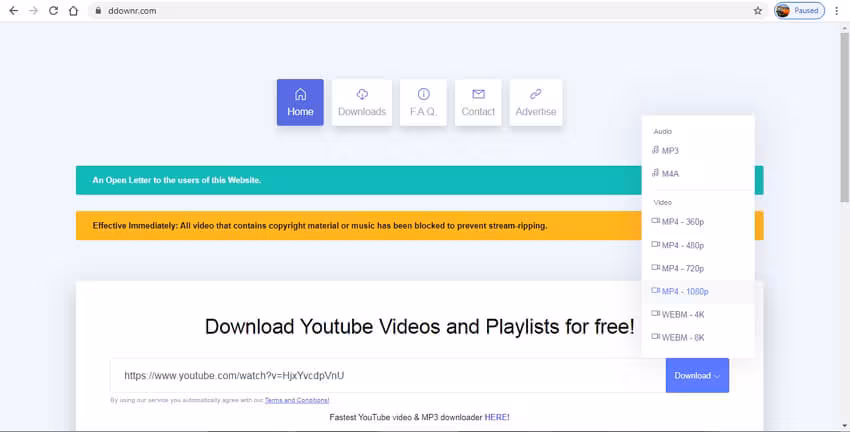Choose WEBM - 4K video format
The image size is (850, 432).
click(x=698, y=314)
